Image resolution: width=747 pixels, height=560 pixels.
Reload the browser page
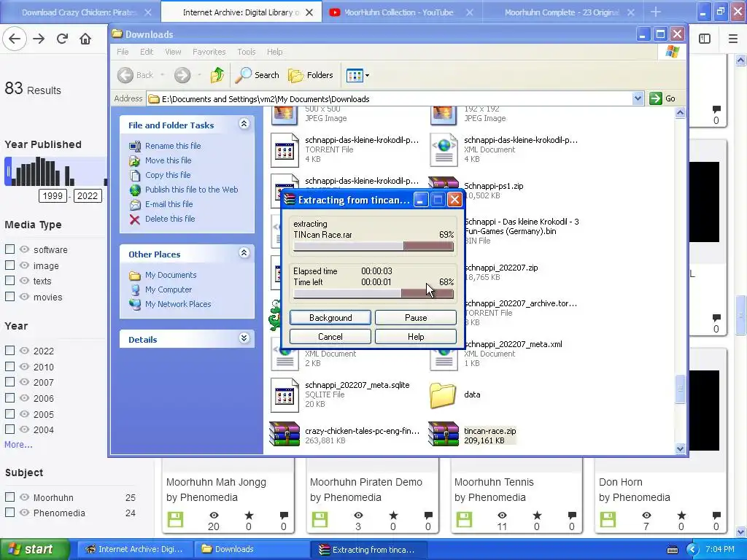[x=62, y=39]
